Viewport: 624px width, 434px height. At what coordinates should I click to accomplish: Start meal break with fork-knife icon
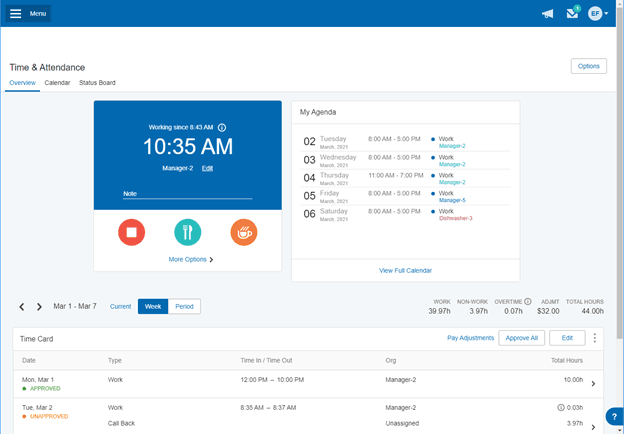(188, 233)
